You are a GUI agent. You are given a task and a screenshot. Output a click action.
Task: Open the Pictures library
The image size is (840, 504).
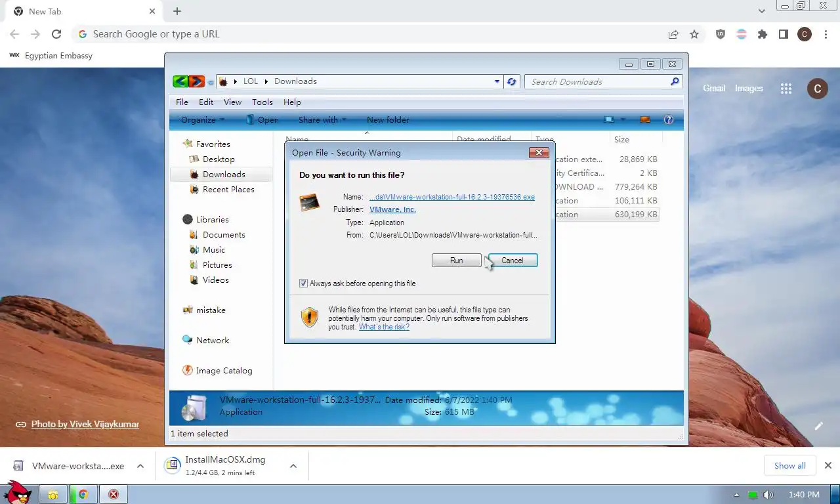click(x=217, y=264)
